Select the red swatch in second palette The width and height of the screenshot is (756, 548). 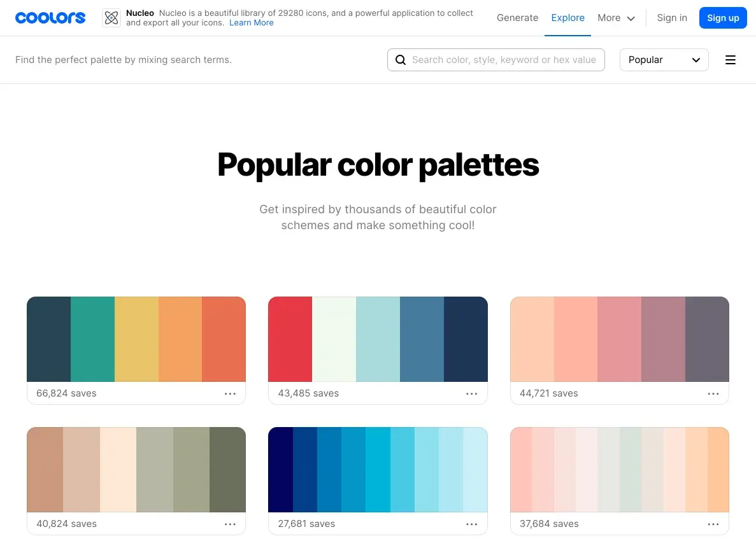290,339
